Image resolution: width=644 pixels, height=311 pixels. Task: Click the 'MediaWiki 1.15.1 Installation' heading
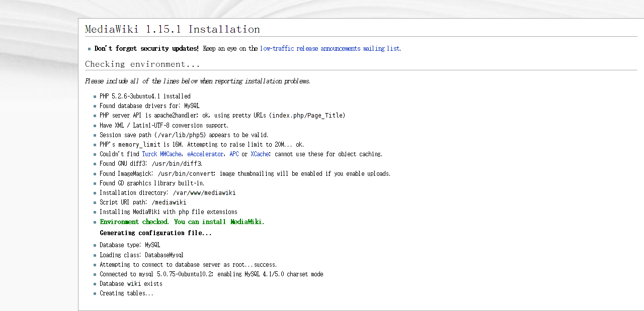pos(173,29)
